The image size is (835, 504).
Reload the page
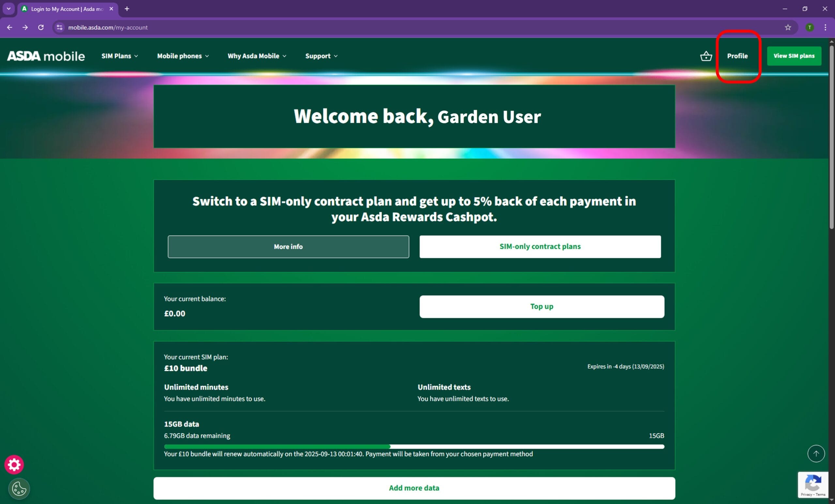41,27
